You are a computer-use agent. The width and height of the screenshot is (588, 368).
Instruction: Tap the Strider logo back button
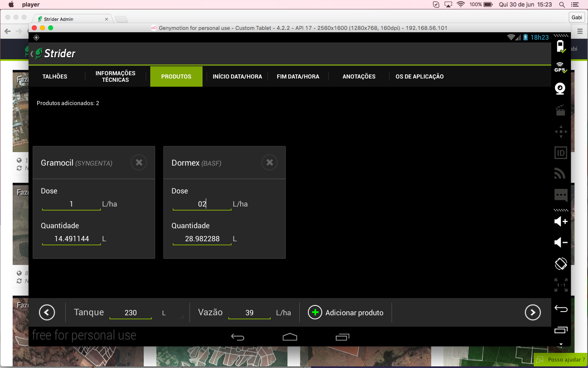pos(53,54)
